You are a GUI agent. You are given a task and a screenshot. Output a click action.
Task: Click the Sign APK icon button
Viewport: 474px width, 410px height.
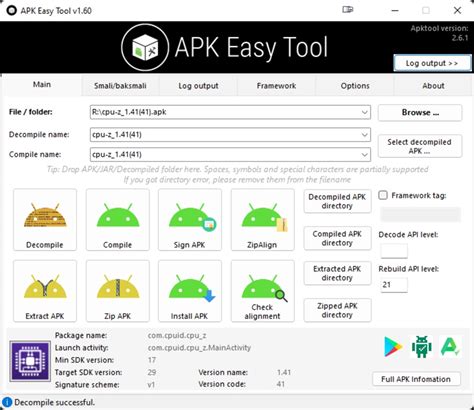(190, 220)
